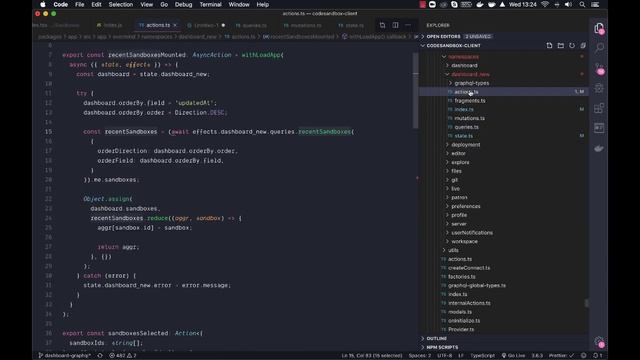Collapse all folders in Explorer
This screenshot has height=360, width=640.
point(583,46)
